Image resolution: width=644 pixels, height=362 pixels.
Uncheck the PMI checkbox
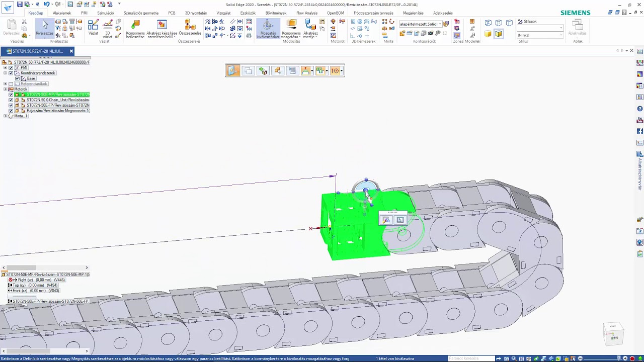(x=11, y=67)
